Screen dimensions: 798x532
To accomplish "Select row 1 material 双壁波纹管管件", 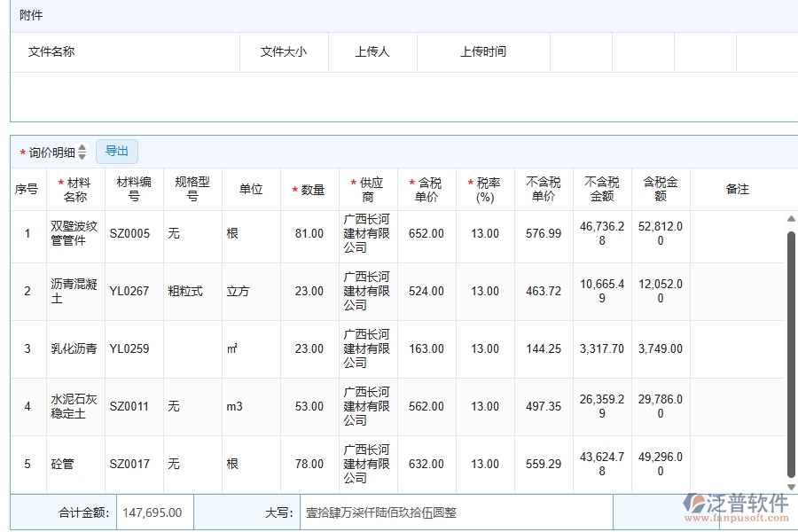I will click(74, 233).
